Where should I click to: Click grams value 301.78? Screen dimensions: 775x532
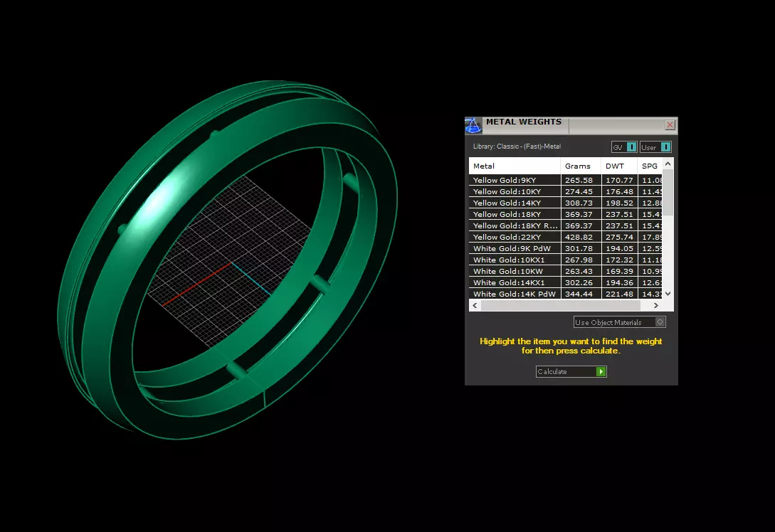(x=579, y=248)
